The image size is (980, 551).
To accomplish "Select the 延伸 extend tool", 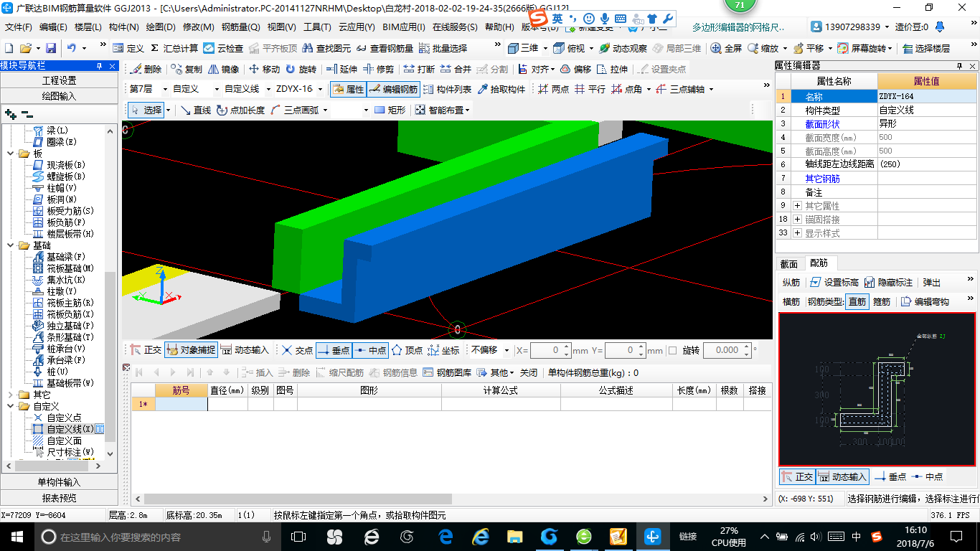I will 341,69.
